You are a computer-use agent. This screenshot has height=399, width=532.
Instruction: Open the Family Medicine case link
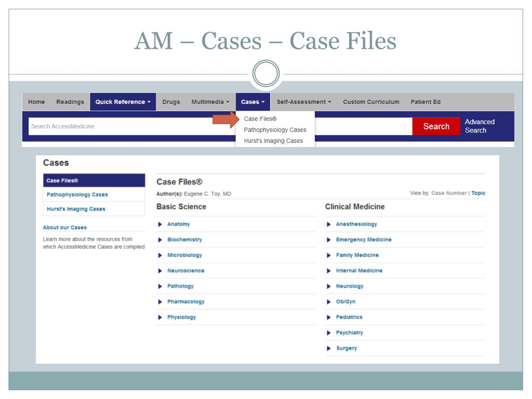click(x=357, y=255)
